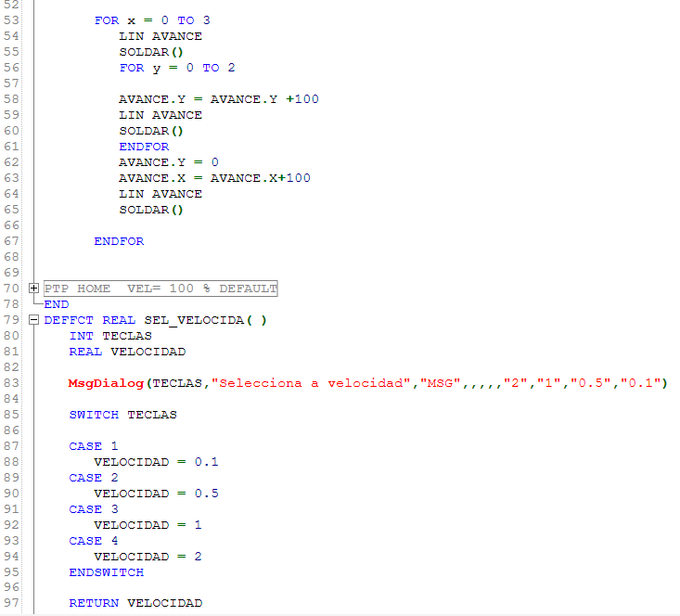
Task: Click line VELOCIDAD = 2
Action: (148, 557)
